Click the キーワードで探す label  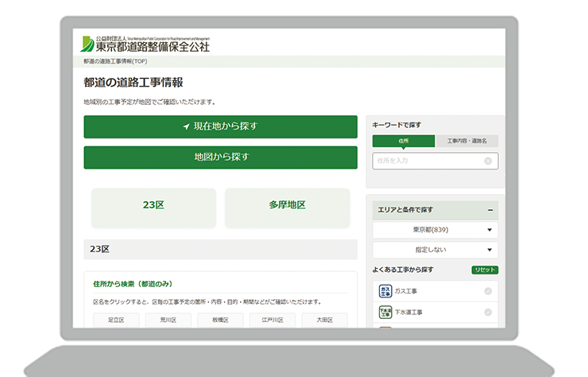tap(397, 125)
